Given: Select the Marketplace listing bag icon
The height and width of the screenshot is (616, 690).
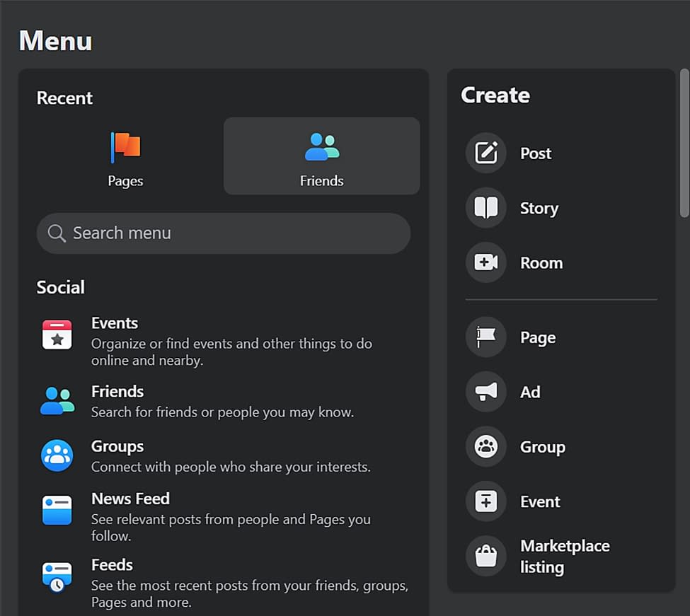Looking at the screenshot, I should (x=486, y=556).
